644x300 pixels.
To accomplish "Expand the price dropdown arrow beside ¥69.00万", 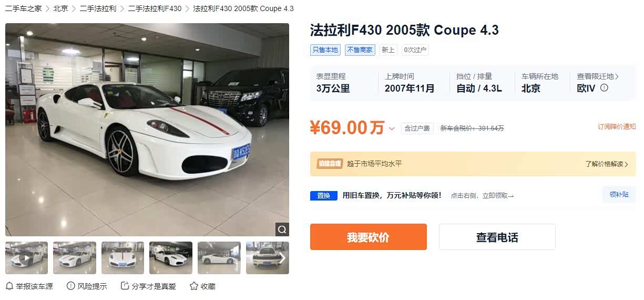I will 392,128.
